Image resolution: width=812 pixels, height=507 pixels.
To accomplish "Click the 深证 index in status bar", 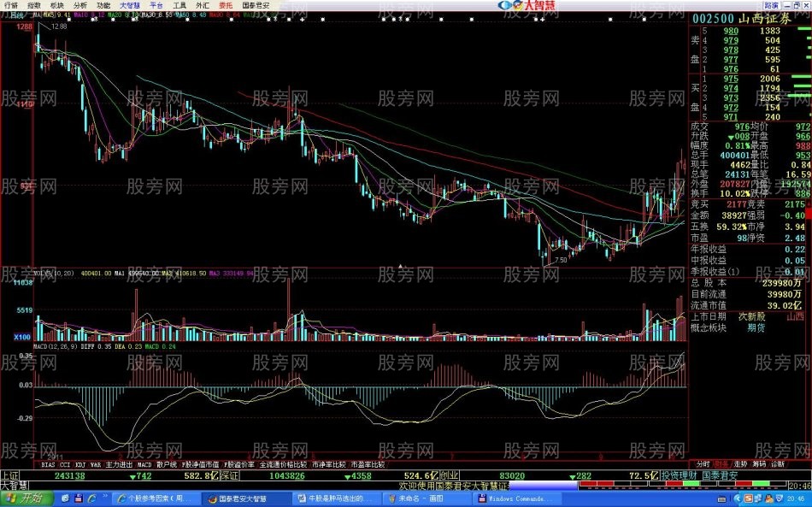I will [x=229, y=475].
